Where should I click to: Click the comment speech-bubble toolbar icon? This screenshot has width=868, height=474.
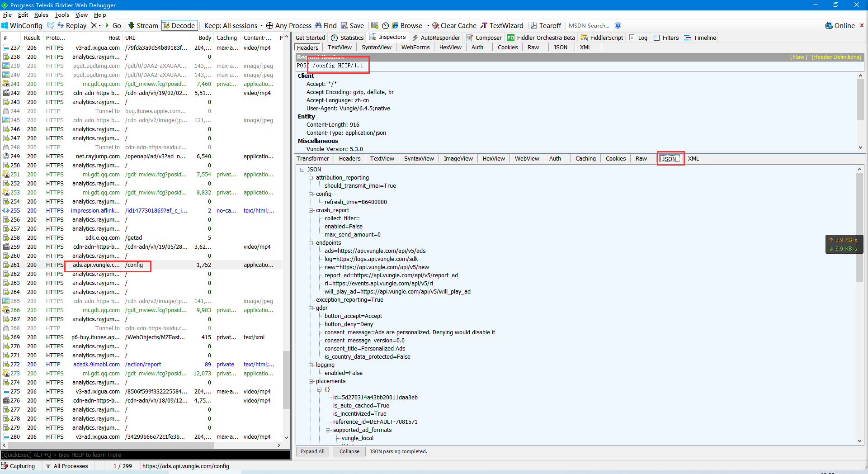pyautogui.click(x=51, y=25)
